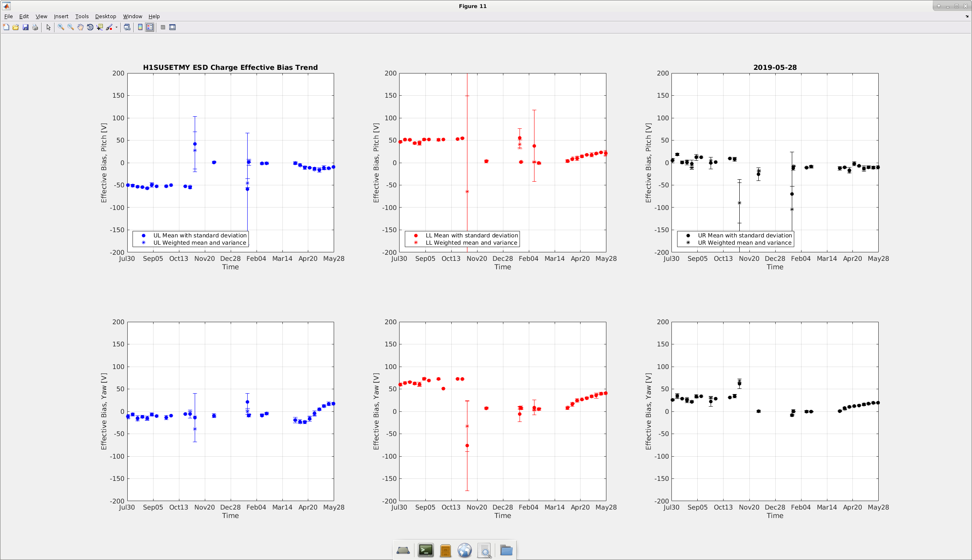Viewport: 972px width, 560px height.
Task: Click the Time label under the top-left plot
Action: point(230,267)
